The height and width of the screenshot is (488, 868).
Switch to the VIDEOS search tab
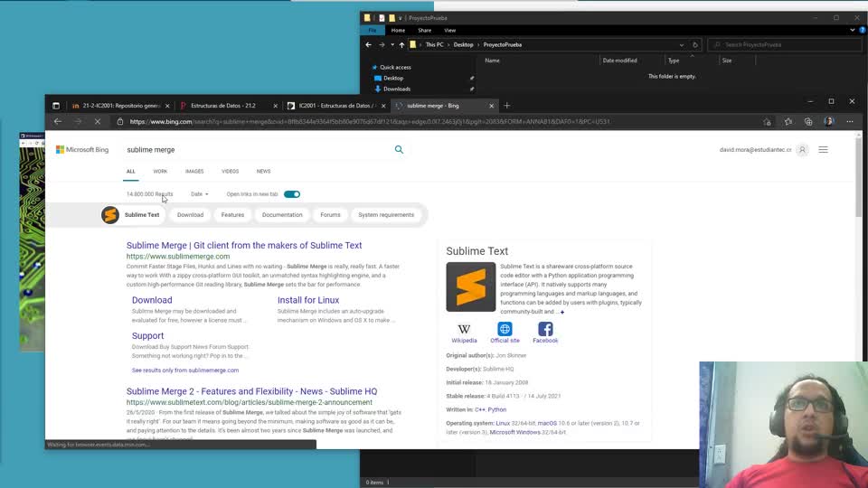pos(230,172)
